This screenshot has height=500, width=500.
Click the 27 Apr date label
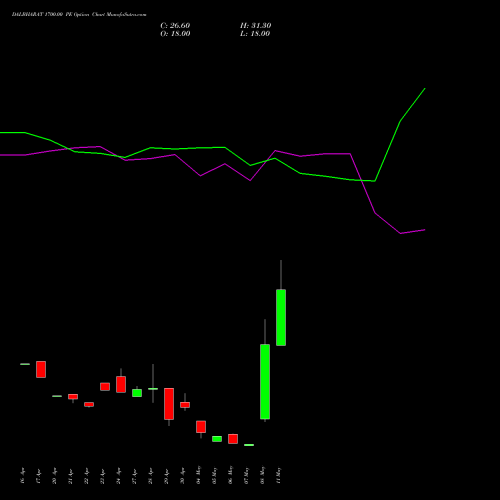pyautogui.click(x=135, y=476)
